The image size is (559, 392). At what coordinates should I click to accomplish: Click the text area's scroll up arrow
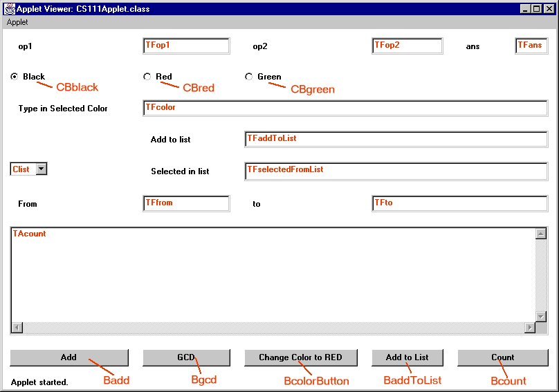(541, 234)
